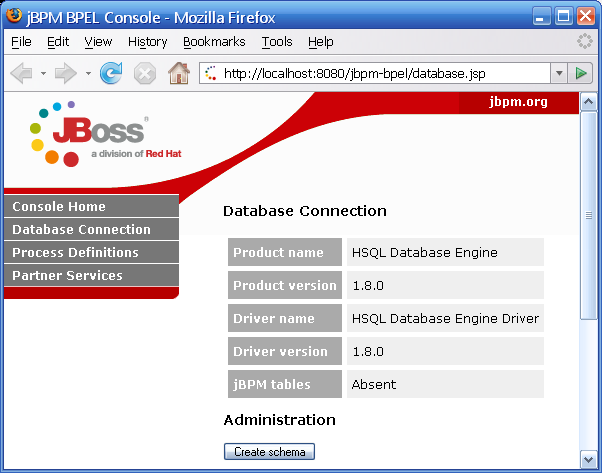Minimize the Firefox window

tap(541, 16)
